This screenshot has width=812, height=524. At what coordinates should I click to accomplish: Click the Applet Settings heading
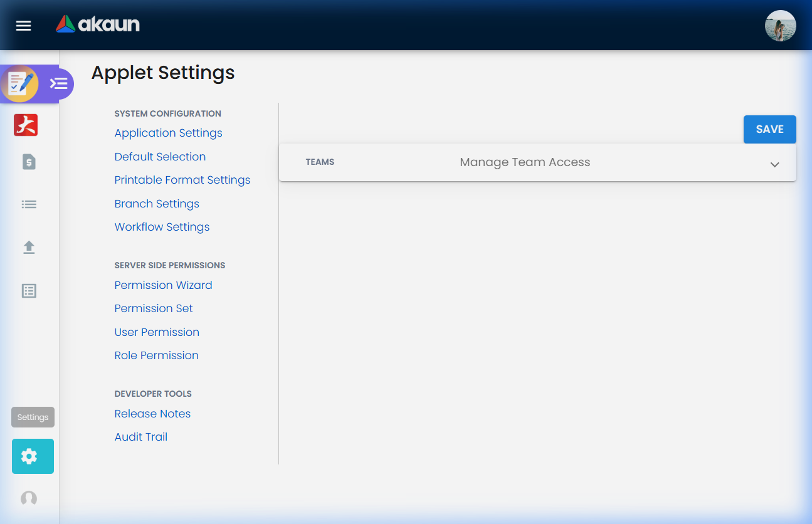[163, 73]
